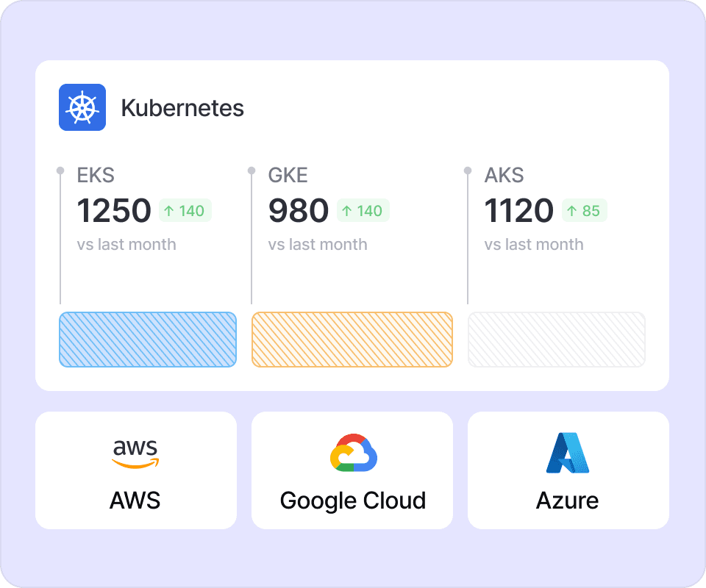This screenshot has height=588, width=706.
Task: Select the GKE metric label
Action: click(x=288, y=176)
